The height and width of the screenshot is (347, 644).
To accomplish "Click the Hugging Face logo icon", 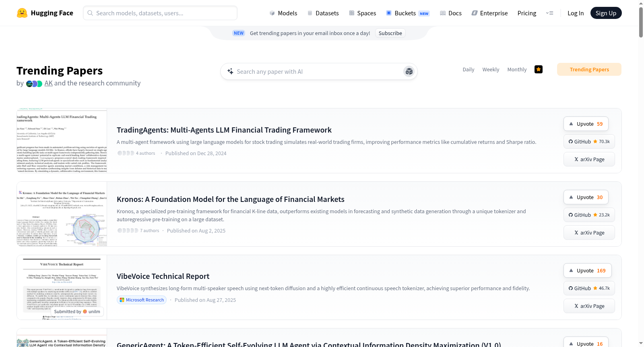I will pos(22,13).
